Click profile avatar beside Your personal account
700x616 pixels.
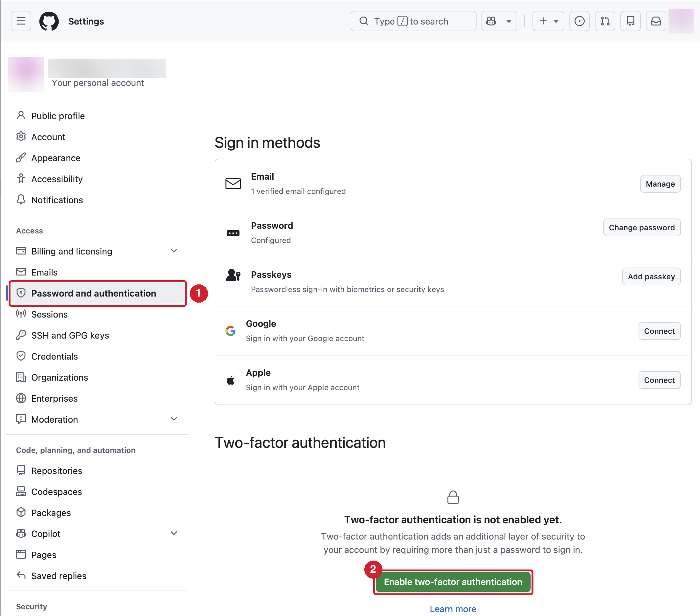(x=26, y=74)
